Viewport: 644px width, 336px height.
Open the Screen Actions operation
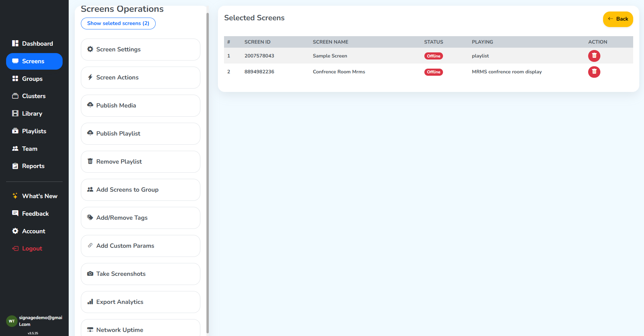tap(140, 77)
